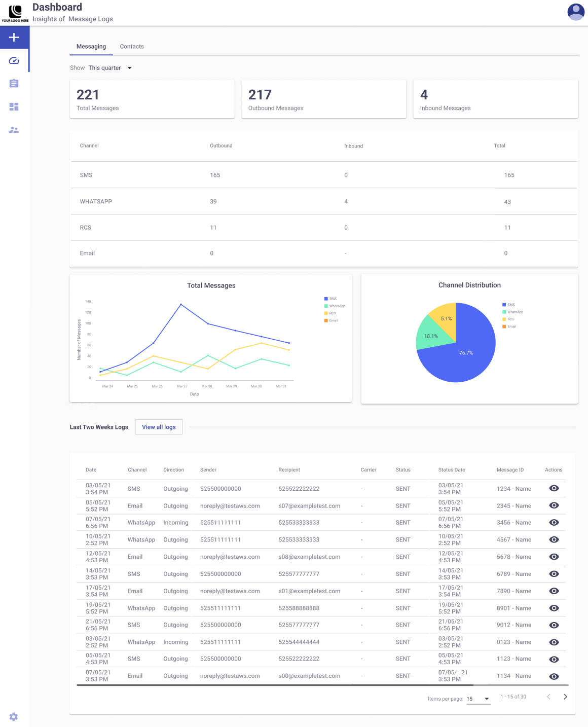
Task: Click View all logs button
Action: pos(159,427)
